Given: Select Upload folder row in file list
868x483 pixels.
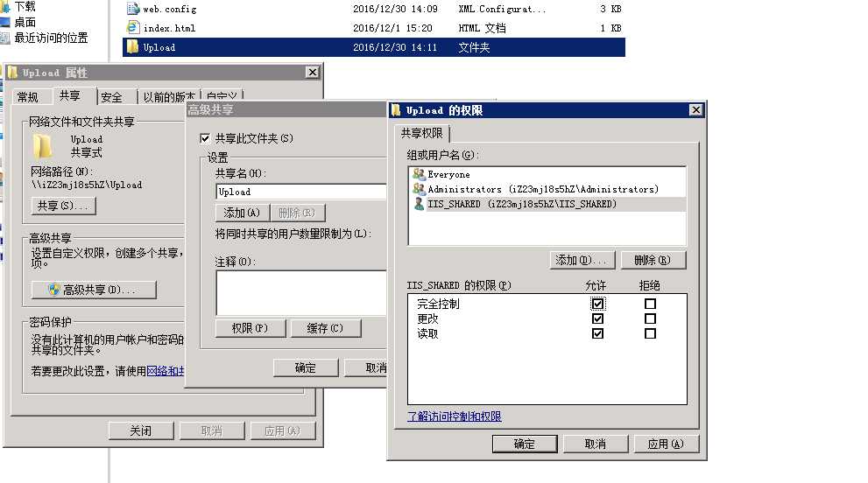Looking at the screenshot, I should click(374, 47).
